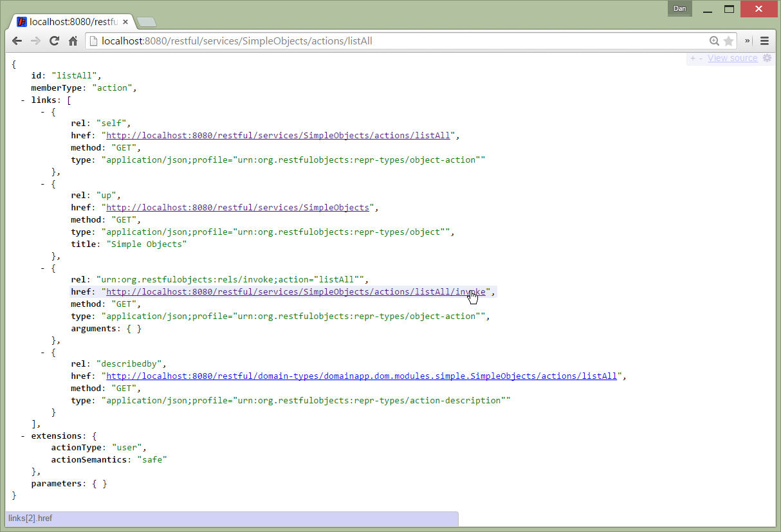Click the zoom magnifier in address bar
Screen dimensions: 781x532
[714, 41]
